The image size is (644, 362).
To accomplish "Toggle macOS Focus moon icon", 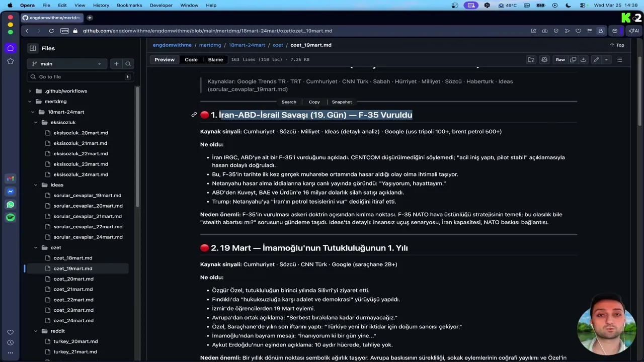I will coord(568,5).
